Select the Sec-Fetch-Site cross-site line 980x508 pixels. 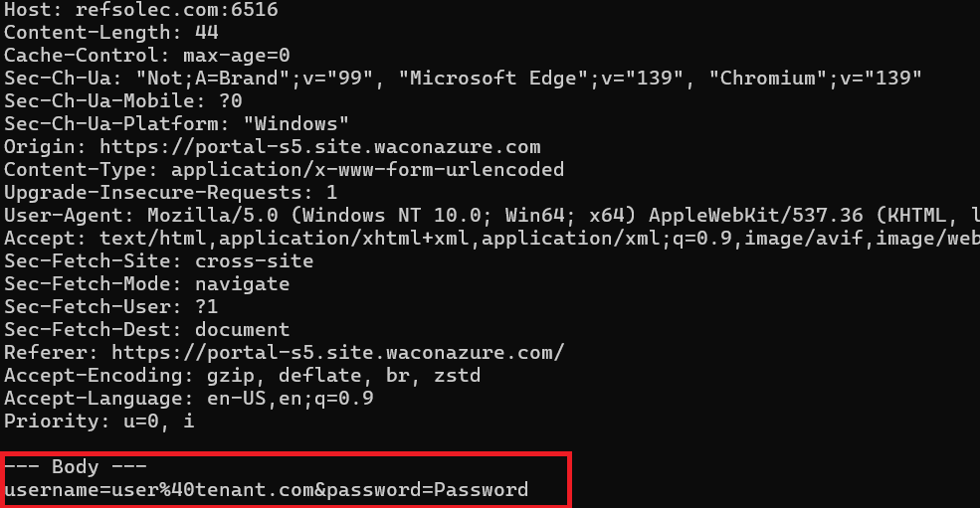158,261
